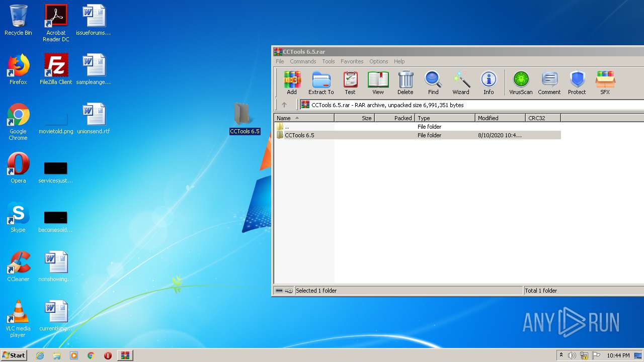The image size is (644, 362).
Task: Select VLC media player desktop icon
Action: click(x=18, y=319)
